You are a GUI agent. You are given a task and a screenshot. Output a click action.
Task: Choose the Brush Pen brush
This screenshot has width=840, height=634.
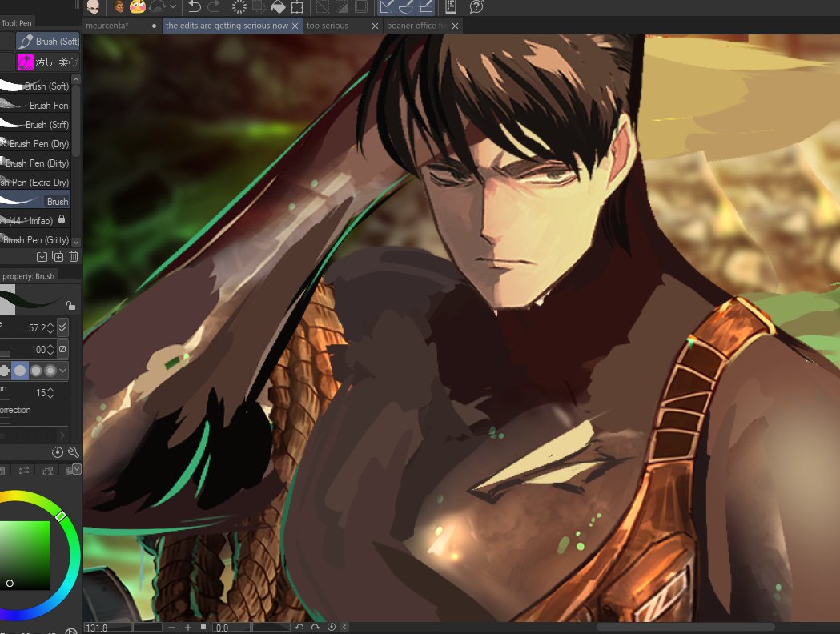coord(34,105)
